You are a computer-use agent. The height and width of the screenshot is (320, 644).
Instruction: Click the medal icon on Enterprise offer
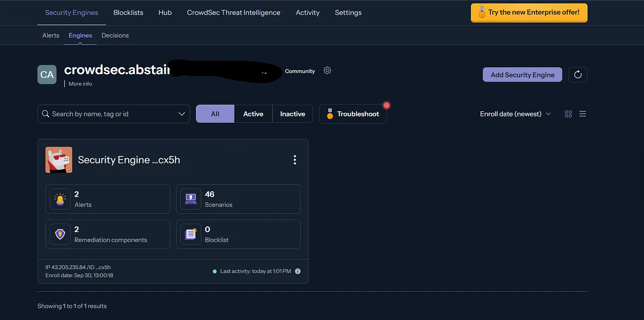[482, 12]
